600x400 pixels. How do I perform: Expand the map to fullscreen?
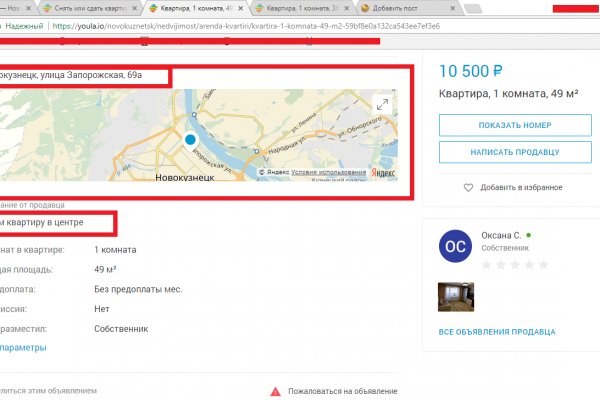coord(382,105)
